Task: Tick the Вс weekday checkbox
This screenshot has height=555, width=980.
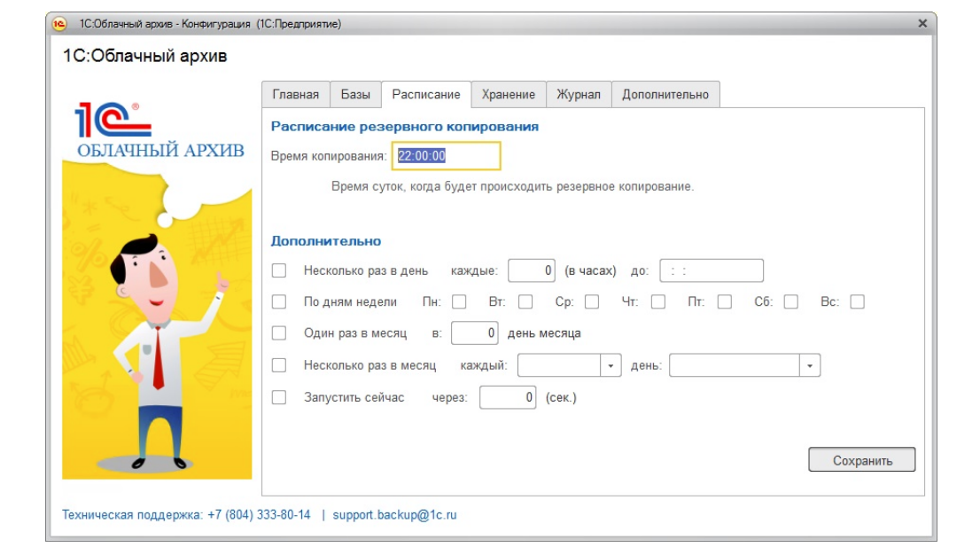Action: (858, 301)
